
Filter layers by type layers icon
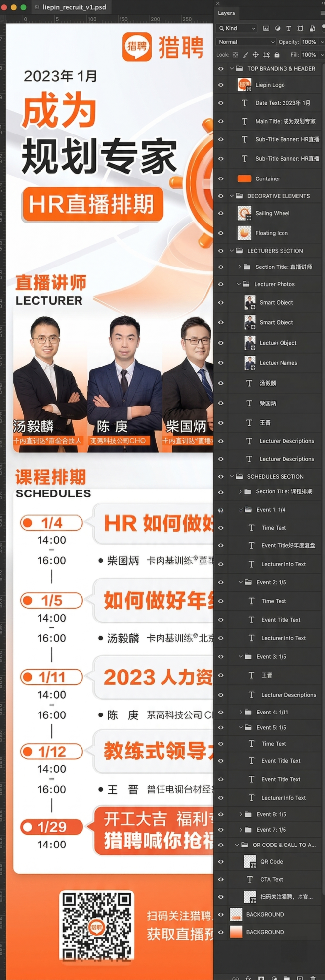click(x=289, y=28)
